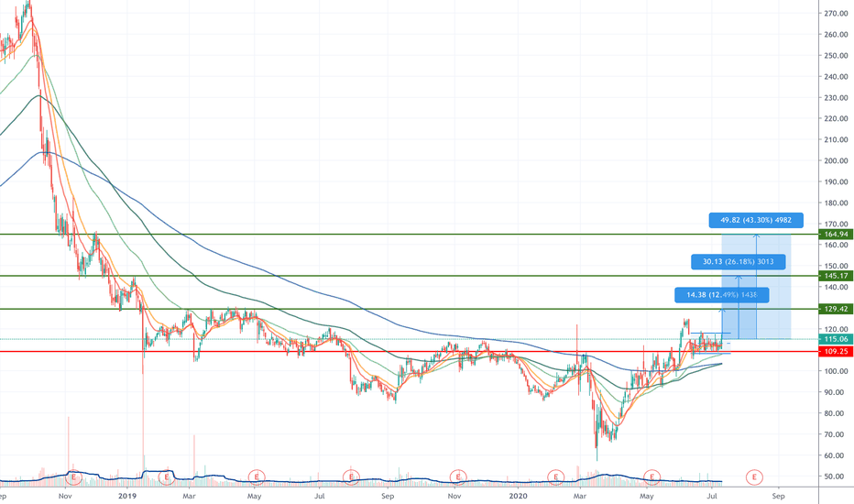Select the 230.00 price axis value
This screenshot has width=854, height=504.
(x=836, y=97)
